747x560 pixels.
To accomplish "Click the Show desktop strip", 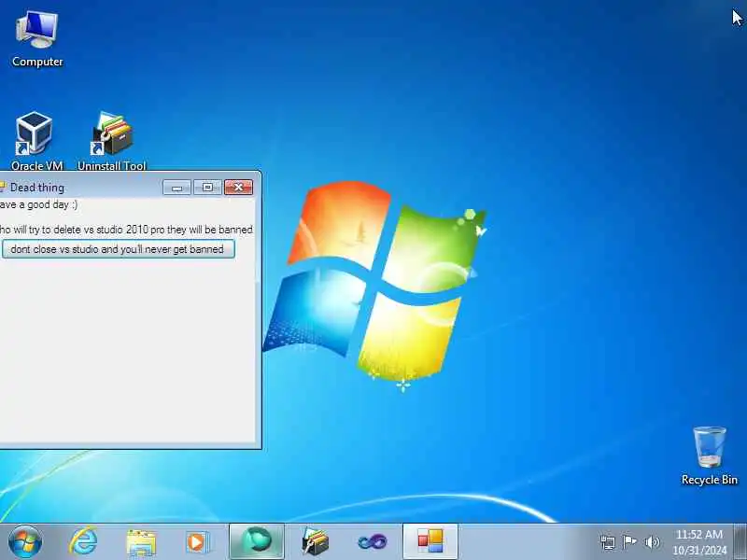I will tap(740, 542).
